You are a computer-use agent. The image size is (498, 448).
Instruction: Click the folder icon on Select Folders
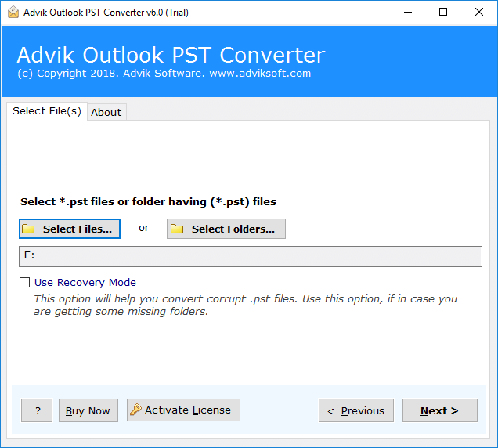[x=177, y=229]
